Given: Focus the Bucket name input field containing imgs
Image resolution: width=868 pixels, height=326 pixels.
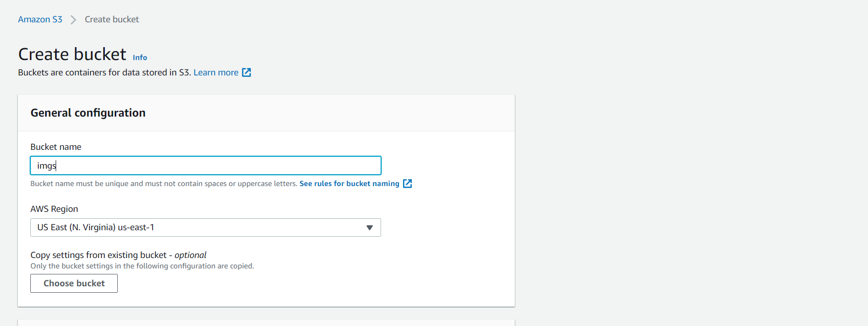Looking at the screenshot, I should coord(206,166).
